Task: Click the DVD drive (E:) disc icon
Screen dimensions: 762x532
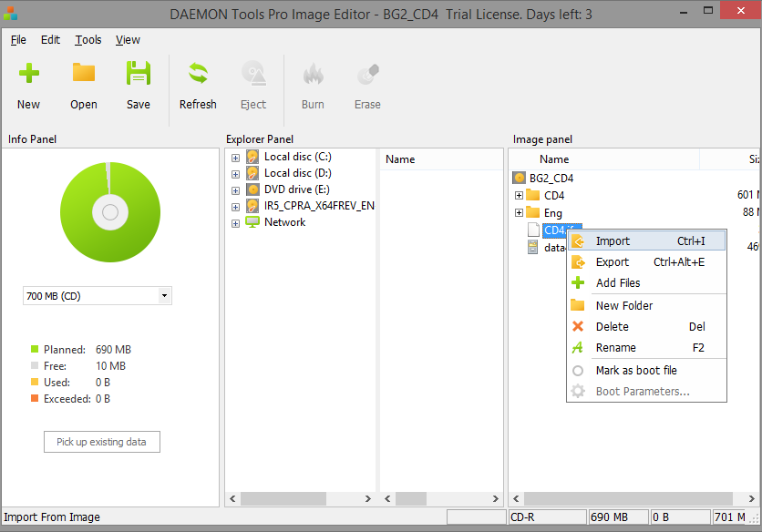Action: click(x=252, y=189)
